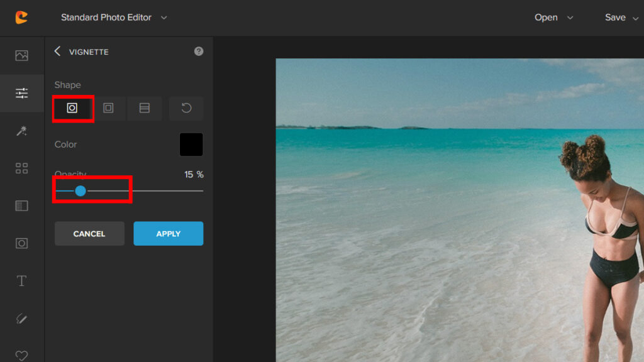Screen dimensions: 644x362
Task: Open the magic wand effects tool
Action: coord(21,130)
